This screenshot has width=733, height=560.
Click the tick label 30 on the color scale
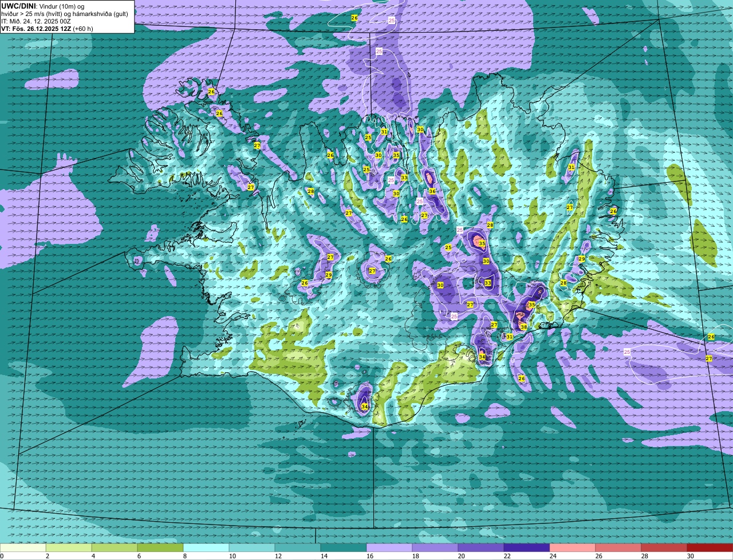click(691, 556)
